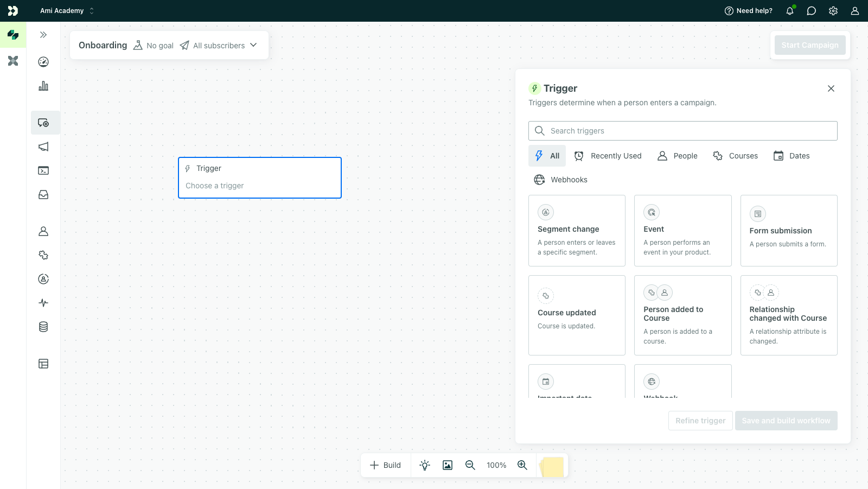Open Segments icon in sidebar

point(43,279)
